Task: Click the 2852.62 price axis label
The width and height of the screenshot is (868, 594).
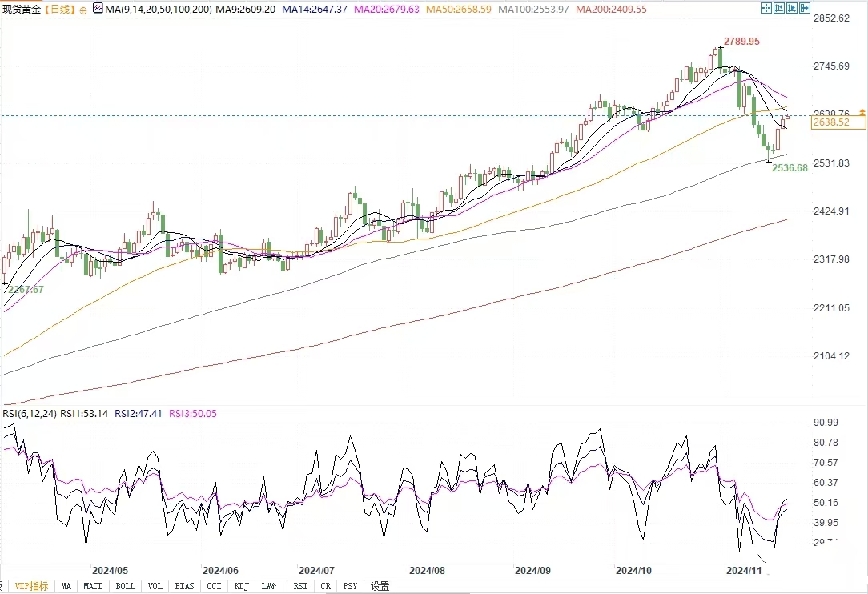Action: 831,18
